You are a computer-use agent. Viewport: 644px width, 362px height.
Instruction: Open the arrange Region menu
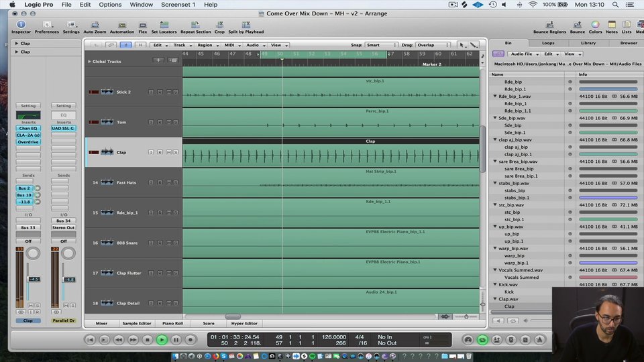pos(207,45)
